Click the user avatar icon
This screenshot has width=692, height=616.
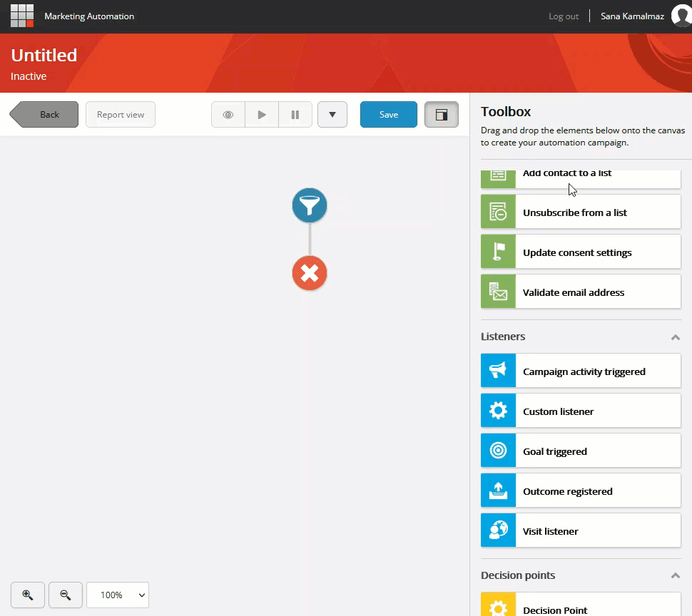click(x=681, y=16)
